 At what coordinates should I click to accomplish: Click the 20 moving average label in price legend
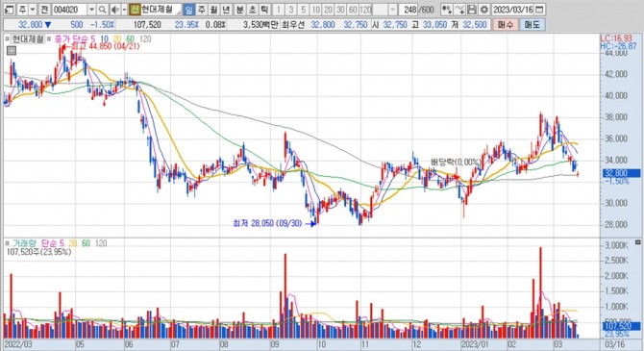[x=117, y=39]
